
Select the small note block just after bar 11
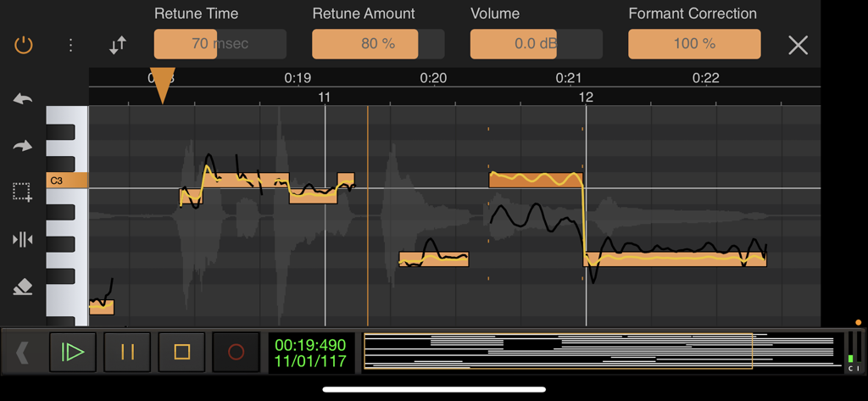pyautogui.click(x=346, y=180)
